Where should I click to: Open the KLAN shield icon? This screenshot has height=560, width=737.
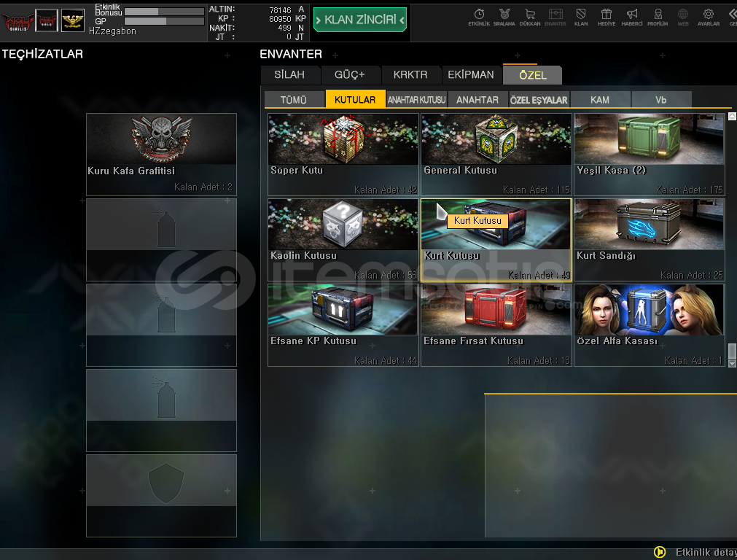[581, 17]
